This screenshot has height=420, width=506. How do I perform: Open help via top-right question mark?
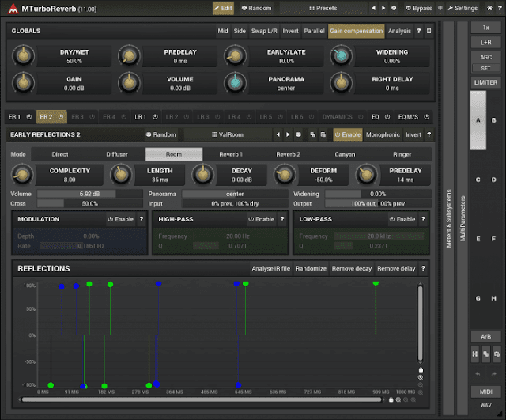pos(500,8)
